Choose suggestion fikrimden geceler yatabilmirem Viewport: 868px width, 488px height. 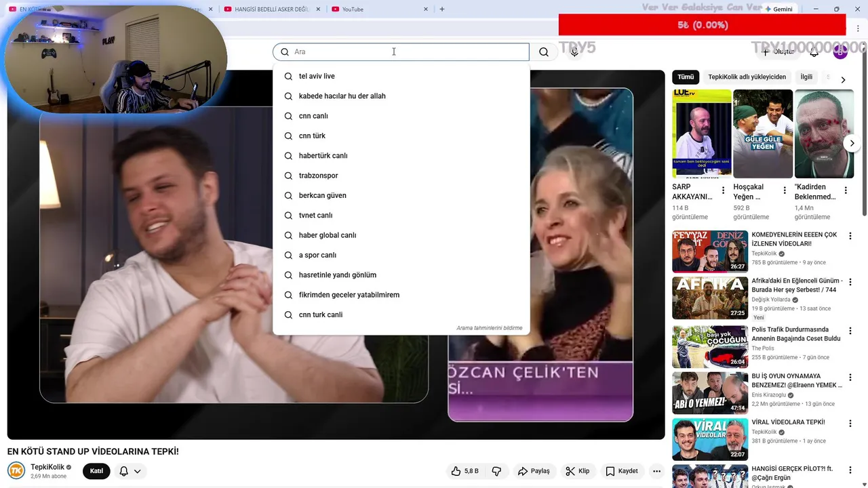click(x=401, y=295)
